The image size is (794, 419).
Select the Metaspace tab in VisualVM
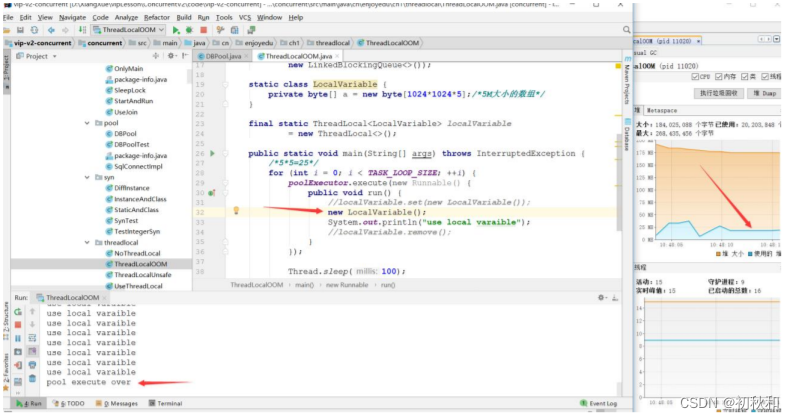(x=661, y=110)
